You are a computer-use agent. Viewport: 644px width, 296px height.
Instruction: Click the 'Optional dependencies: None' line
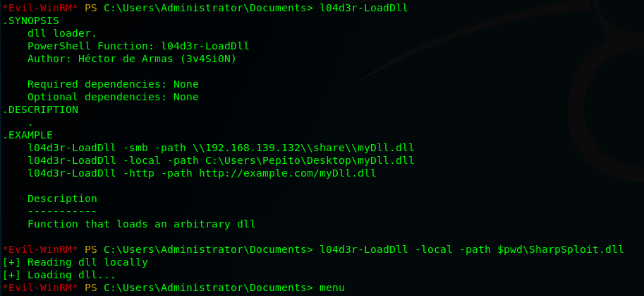(x=113, y=97)
